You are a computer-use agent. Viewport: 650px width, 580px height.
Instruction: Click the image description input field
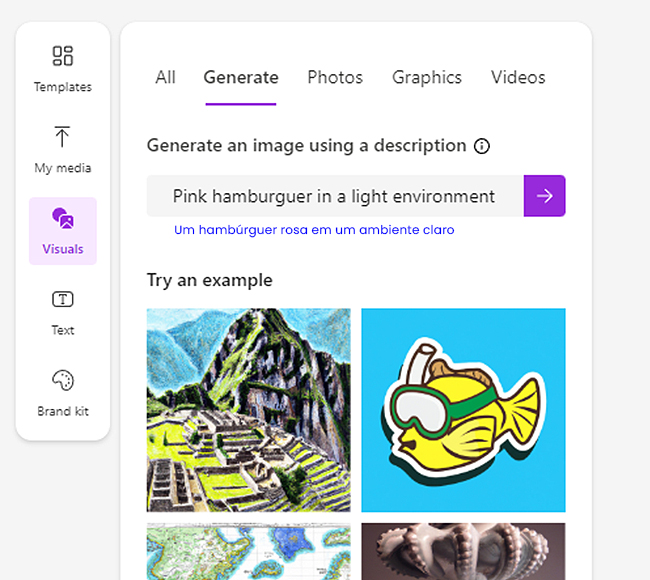[335, 196]
